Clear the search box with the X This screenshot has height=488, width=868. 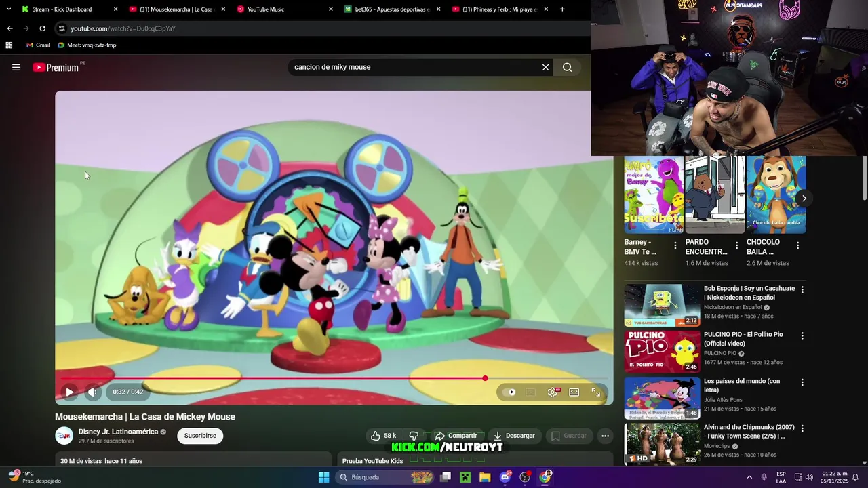coord(545,67)
